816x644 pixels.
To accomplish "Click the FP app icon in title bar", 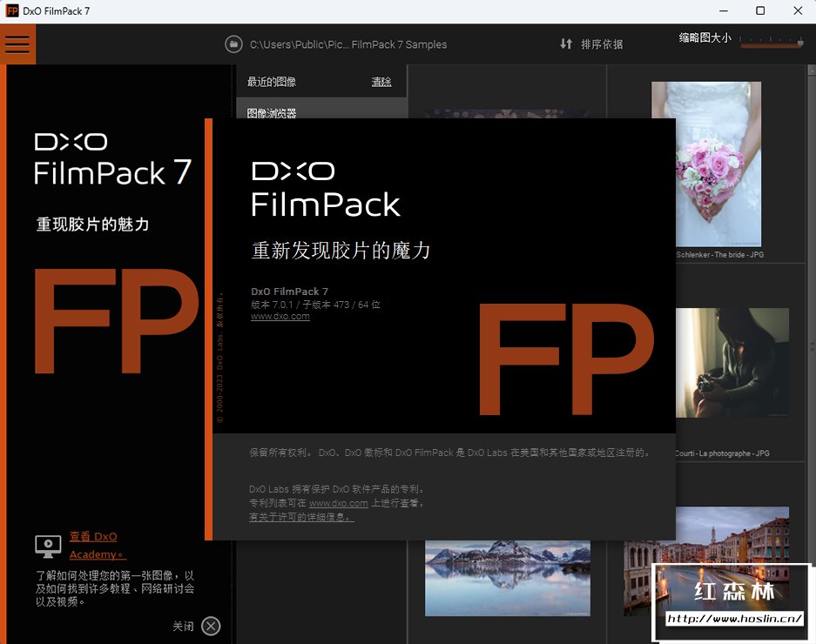I will point(11,11).
